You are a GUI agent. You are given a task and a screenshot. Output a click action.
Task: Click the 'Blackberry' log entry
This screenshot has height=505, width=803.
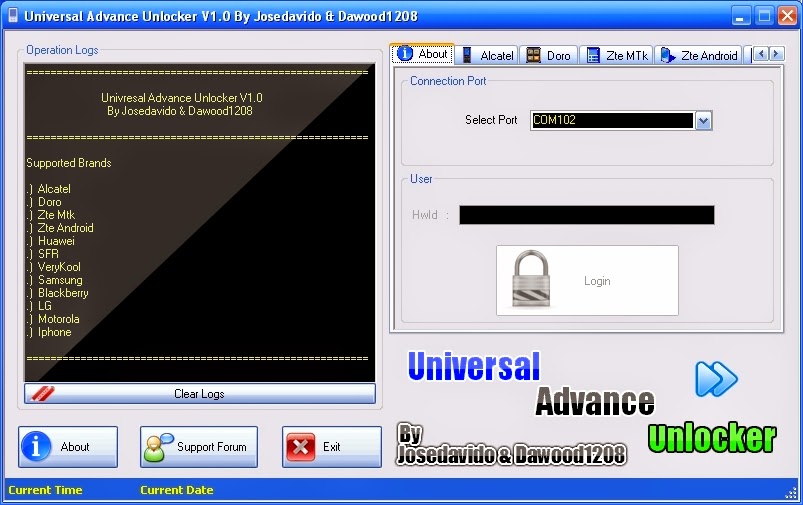[63, 293]
